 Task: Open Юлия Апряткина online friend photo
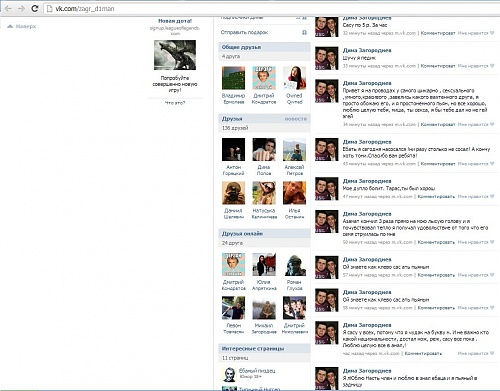pyautogui.click(x=264, y=264)
